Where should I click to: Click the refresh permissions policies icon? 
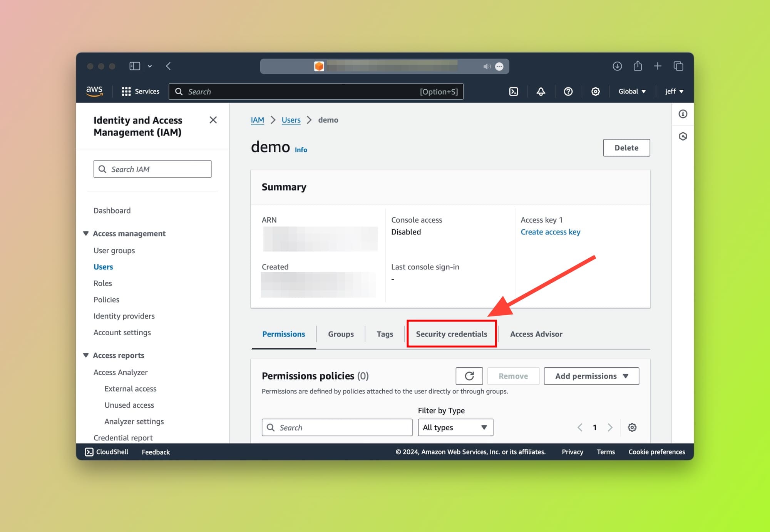click(x=469, y=376)
